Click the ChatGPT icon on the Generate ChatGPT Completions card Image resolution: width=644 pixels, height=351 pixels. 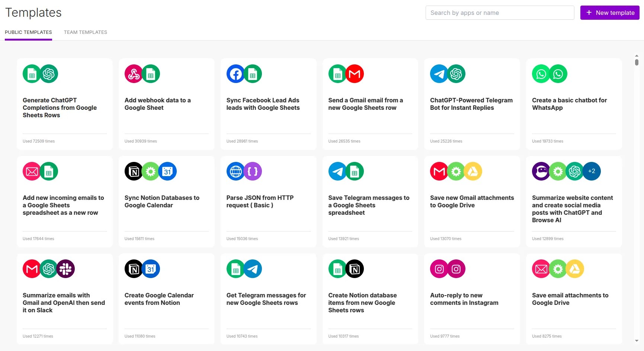pos(49,74)
